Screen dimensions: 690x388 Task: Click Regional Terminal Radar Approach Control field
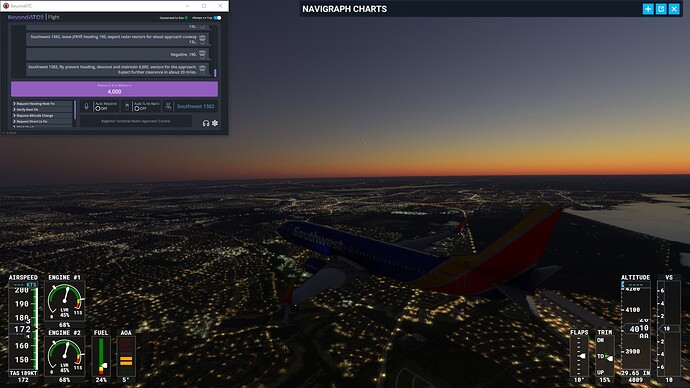click(136, 121)
